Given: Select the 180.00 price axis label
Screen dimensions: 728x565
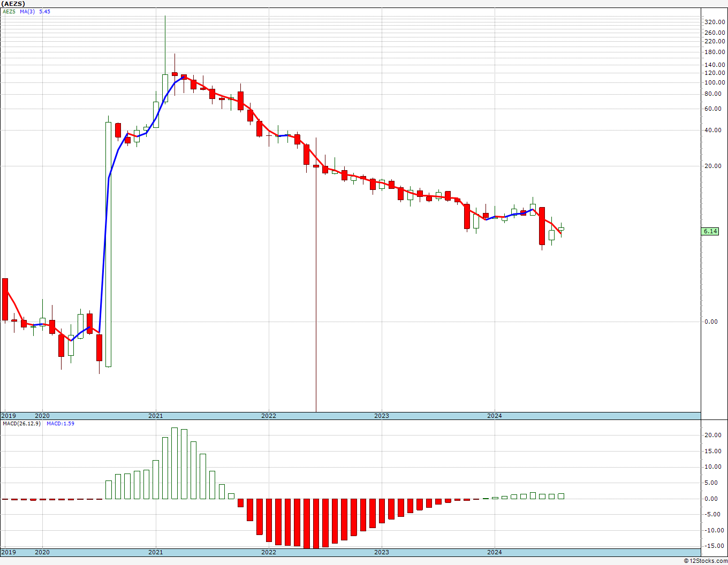Looking at the screenshot, I should (x=715, y=52).
